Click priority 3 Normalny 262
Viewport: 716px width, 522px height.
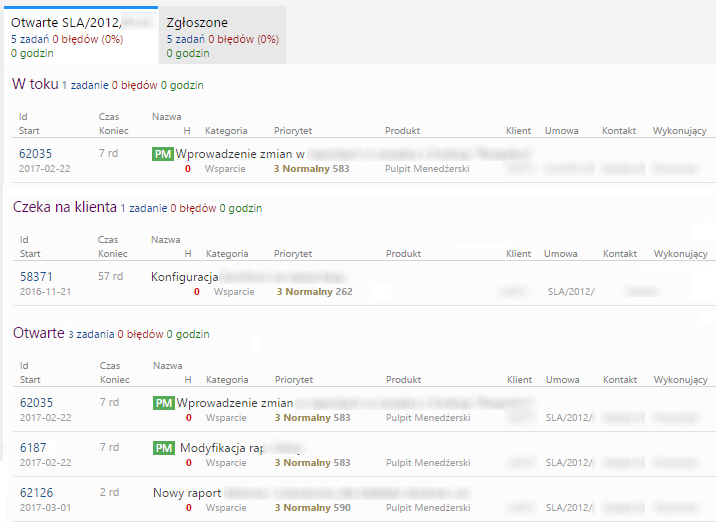tap(314, 292)
